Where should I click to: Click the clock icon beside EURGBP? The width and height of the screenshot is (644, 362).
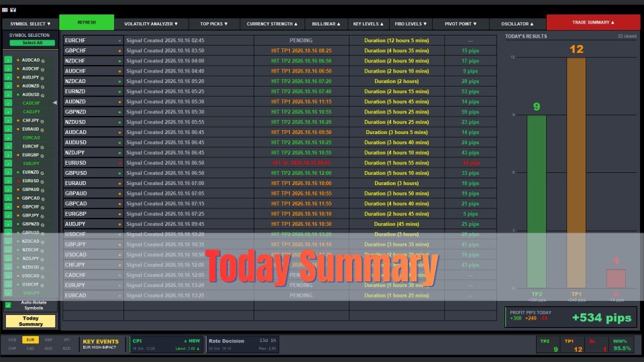click(x=42, y=156)
